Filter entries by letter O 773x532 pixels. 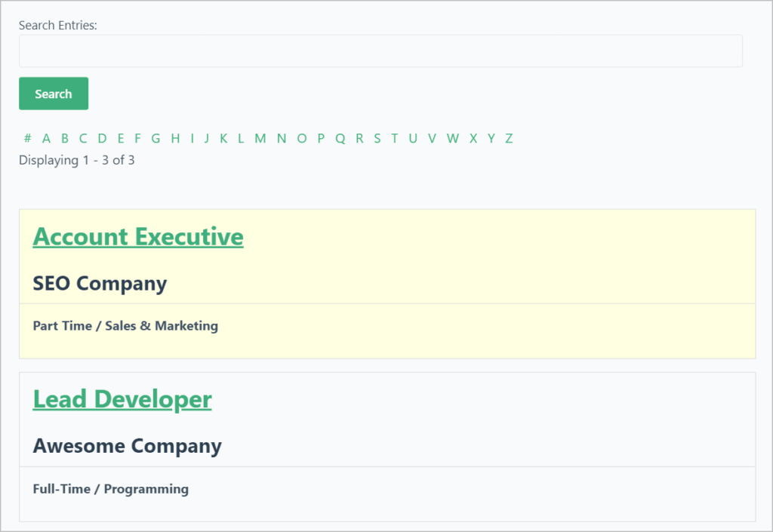302,138
